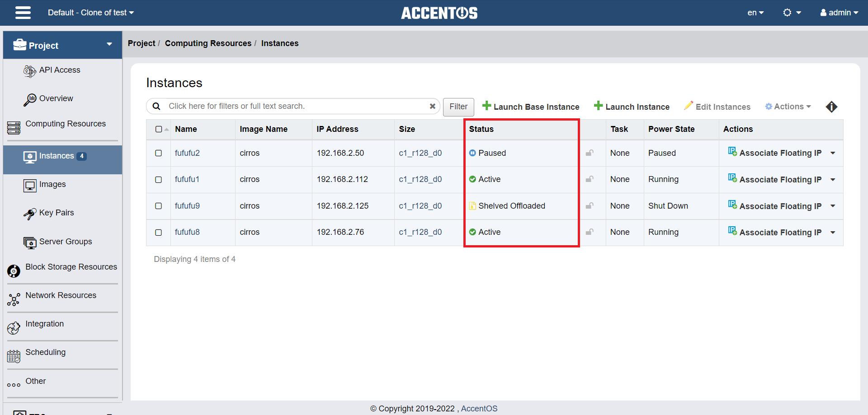The image size is (868, 415).
Task: Click Associate Floating IP for fufufu1
Action: pos(775,179)
